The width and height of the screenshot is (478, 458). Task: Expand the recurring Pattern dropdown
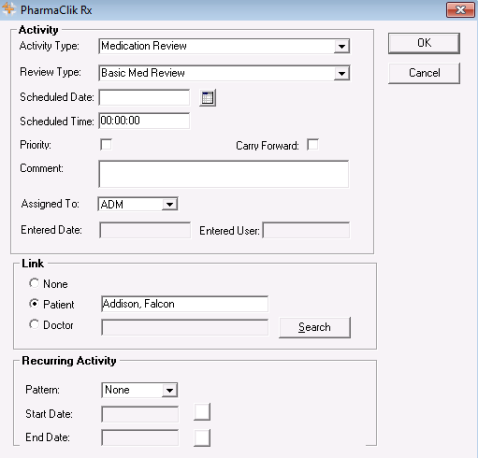(170, 390)
